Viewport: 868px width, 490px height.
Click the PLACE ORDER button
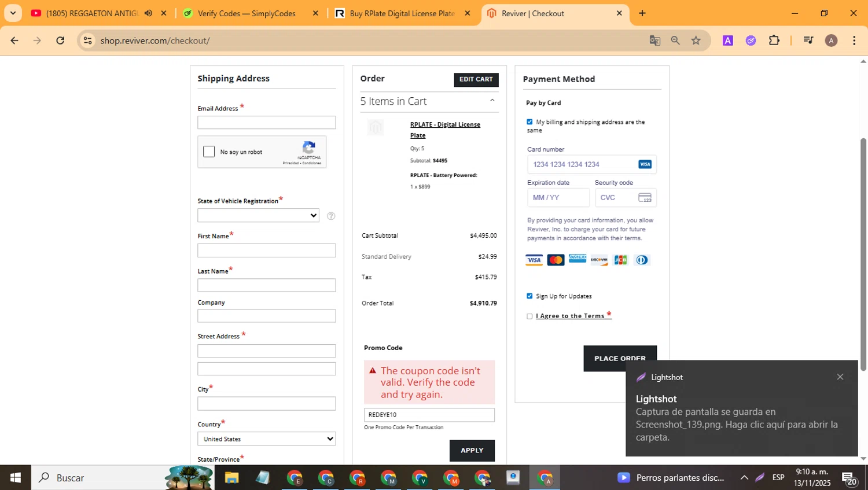click(x=620, y=358)
